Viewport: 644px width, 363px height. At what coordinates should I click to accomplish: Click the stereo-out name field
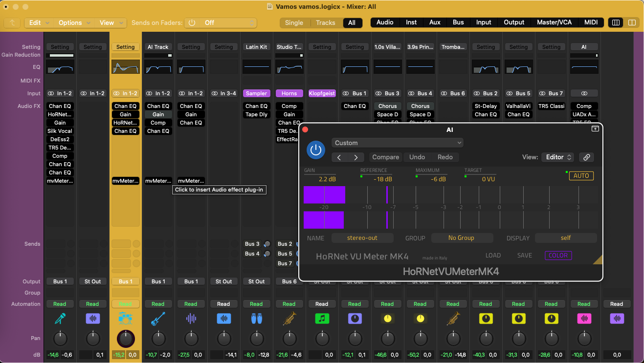click(362, 238)
